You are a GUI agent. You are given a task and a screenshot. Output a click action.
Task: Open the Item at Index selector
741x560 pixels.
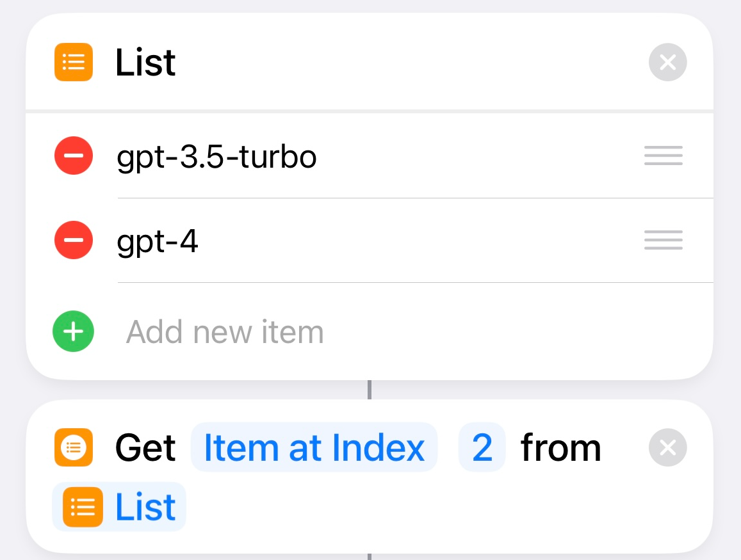[314, 447]
